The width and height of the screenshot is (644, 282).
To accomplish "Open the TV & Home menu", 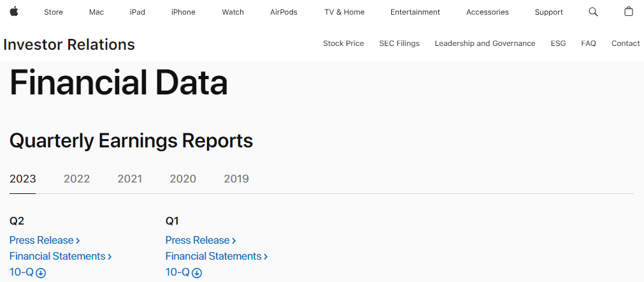I will 344,12.
